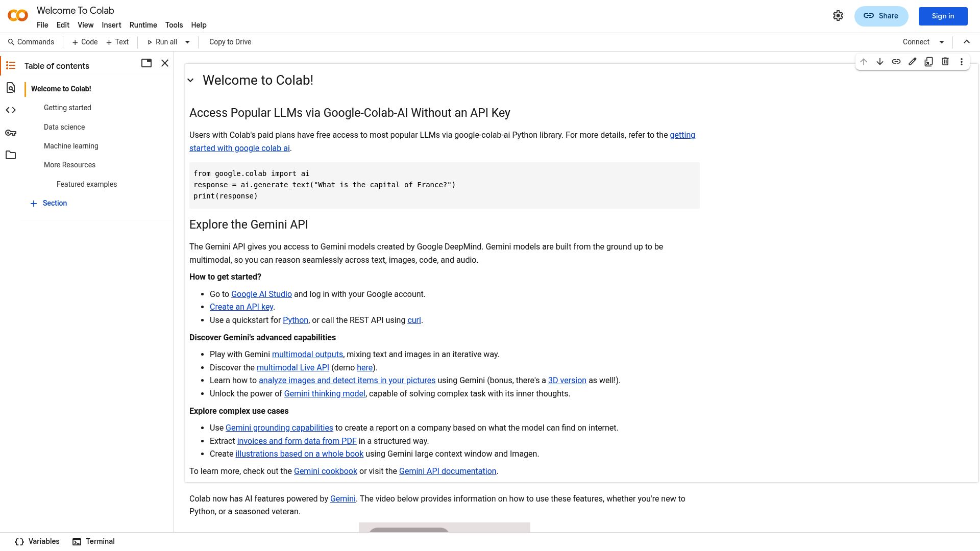Screen dimensions: 980x551
Task: Open the Edit menu
Action: 63,25
